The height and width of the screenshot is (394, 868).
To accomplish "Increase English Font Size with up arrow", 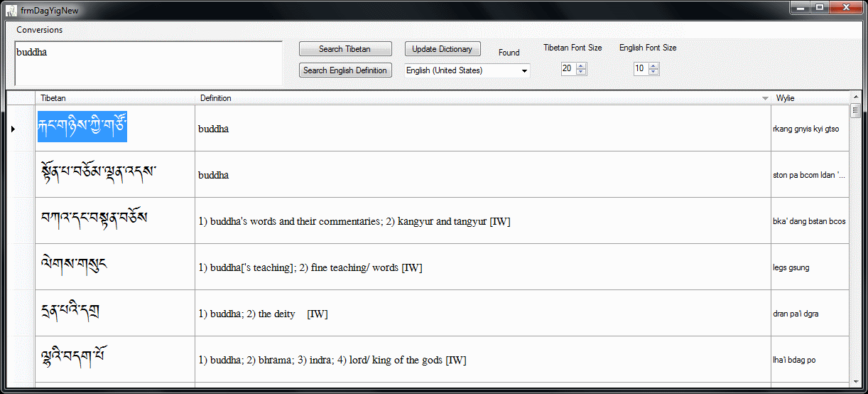I will click(653, 66).
